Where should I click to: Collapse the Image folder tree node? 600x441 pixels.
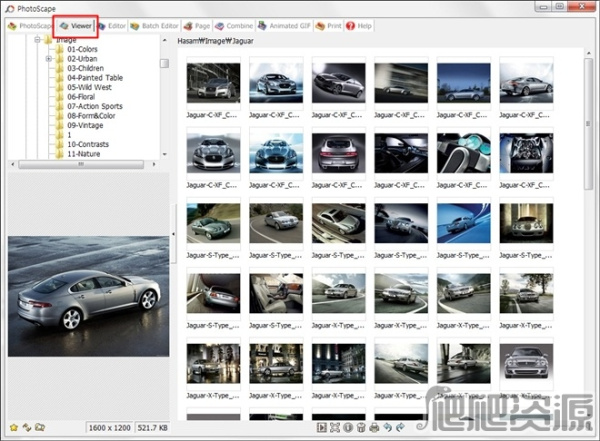[x=36, y=40]
